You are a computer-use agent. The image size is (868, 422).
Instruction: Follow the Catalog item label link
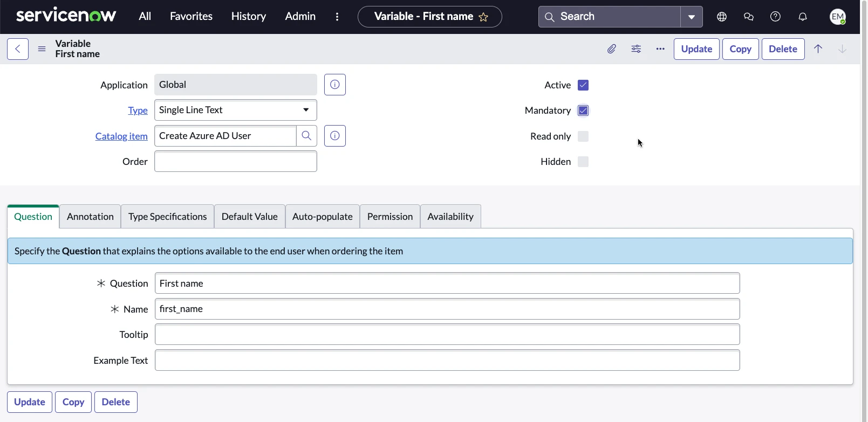tap(121, 136)
